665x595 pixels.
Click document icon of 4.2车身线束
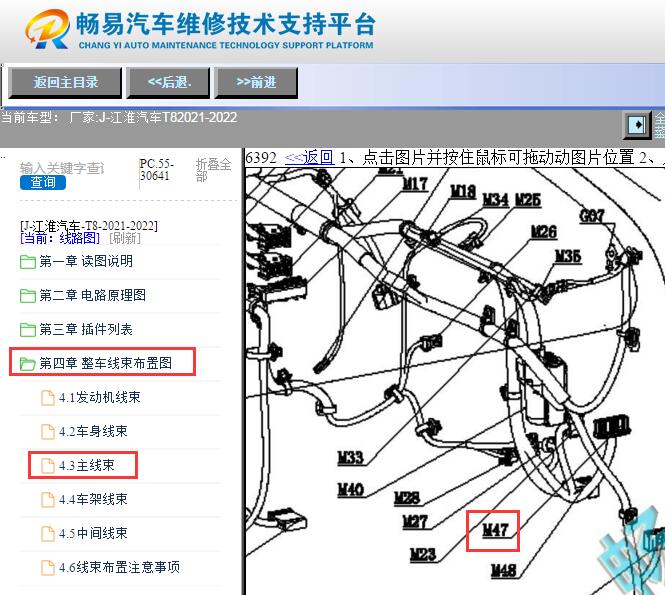(48, 432)
